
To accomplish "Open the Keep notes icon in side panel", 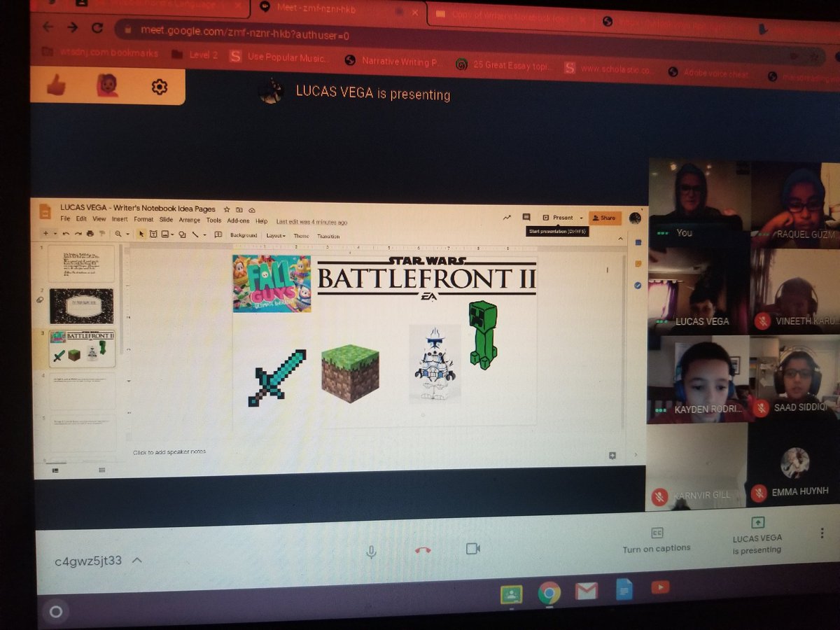I will pos(638,264).
